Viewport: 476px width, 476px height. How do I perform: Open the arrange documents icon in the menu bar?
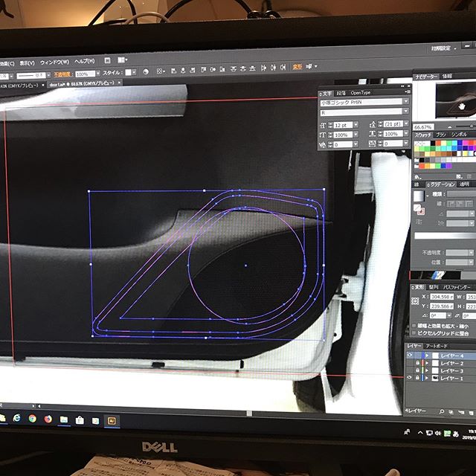point(122,59)
